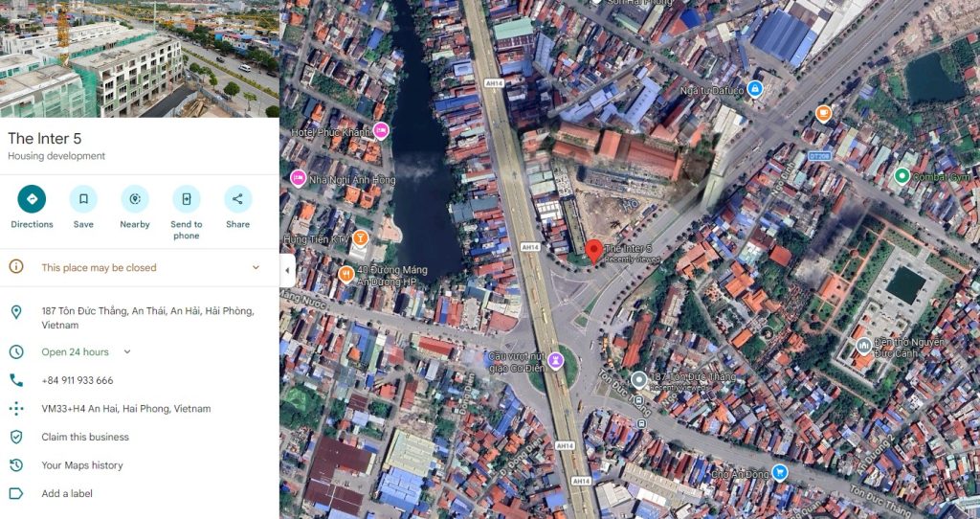Expand the 'This place may be closed' notice
Image resolution: width=980 pixels, height=519 pixels.
[x=256, y=267]
